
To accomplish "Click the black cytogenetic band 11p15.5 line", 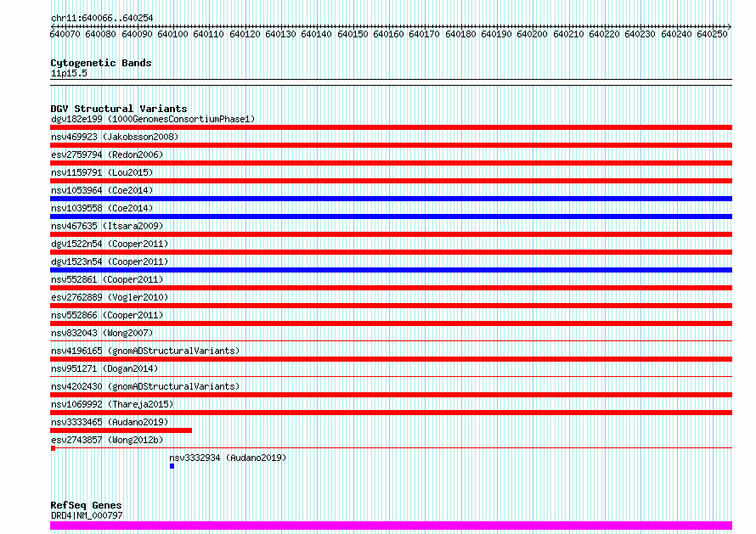I will tap(391, 82).
